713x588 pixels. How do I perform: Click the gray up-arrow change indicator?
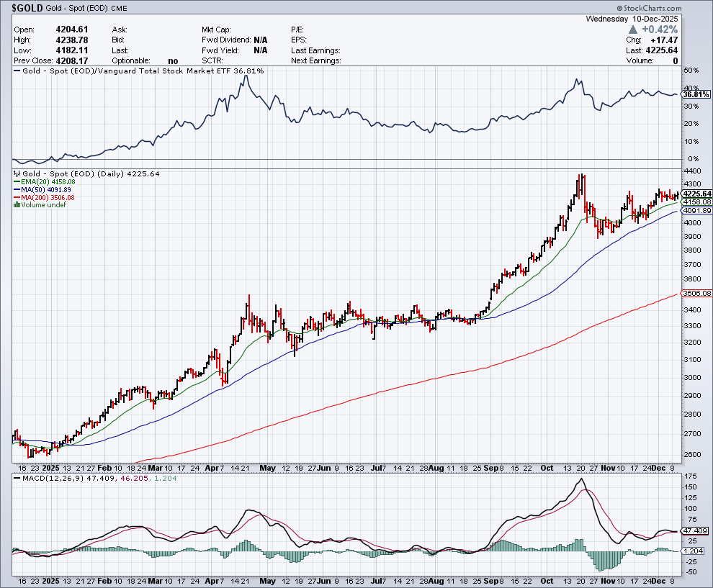point(633,30)
